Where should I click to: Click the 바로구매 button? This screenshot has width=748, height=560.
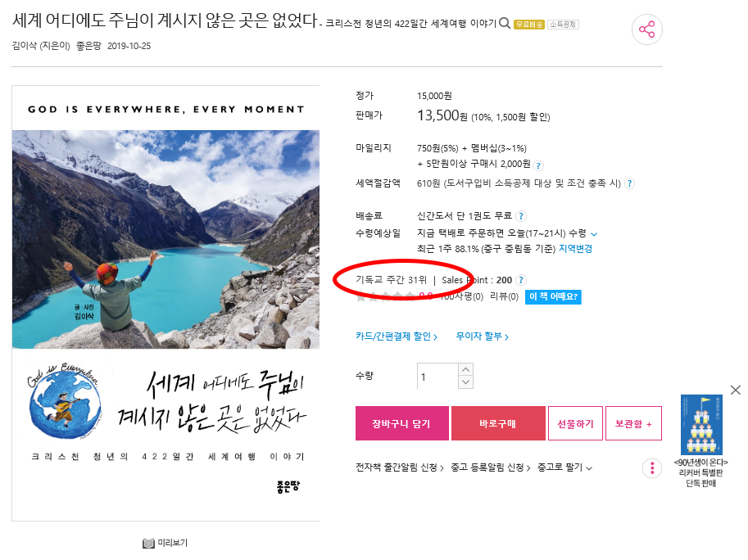[x=498, y=423]
